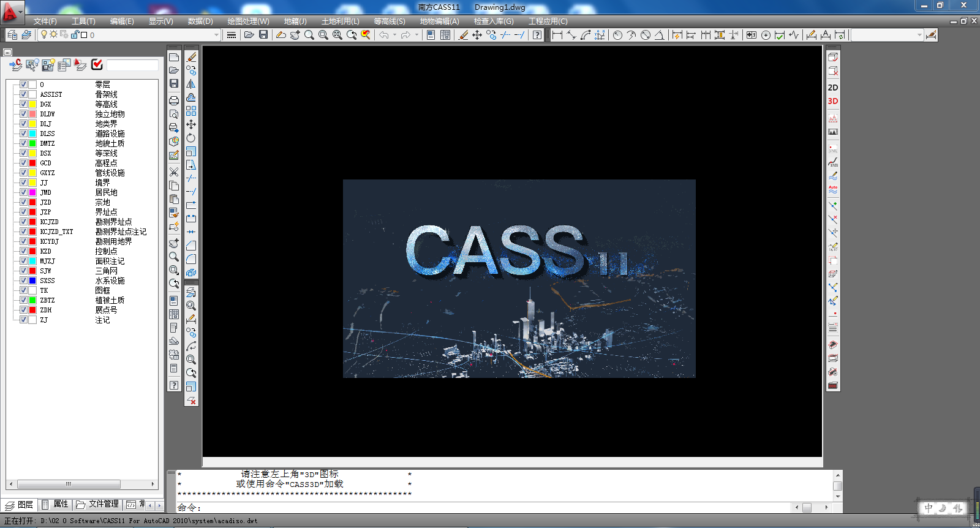Viewport: 980px width, 528px height.
Task: Click the Center Mark dimension icon
Action: coord(766,35)
